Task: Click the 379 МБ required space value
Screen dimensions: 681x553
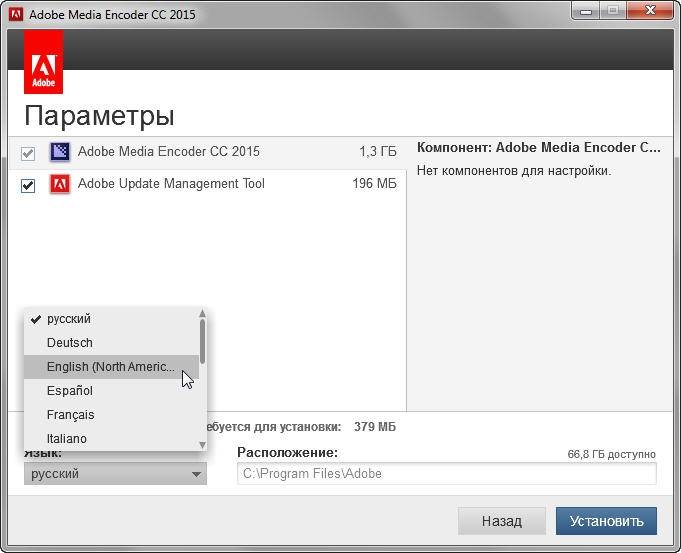Action: pyautogui.click(x=375, y=427)
